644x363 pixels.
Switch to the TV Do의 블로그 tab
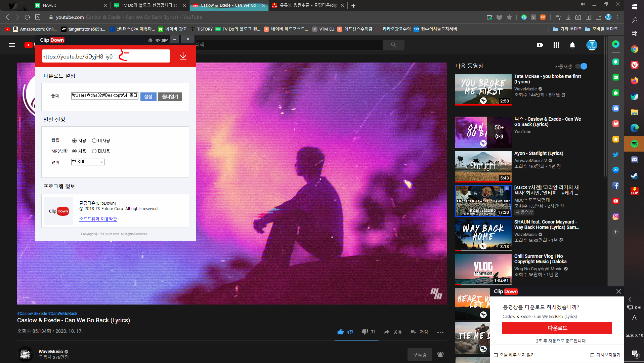[x=150, y=5]
